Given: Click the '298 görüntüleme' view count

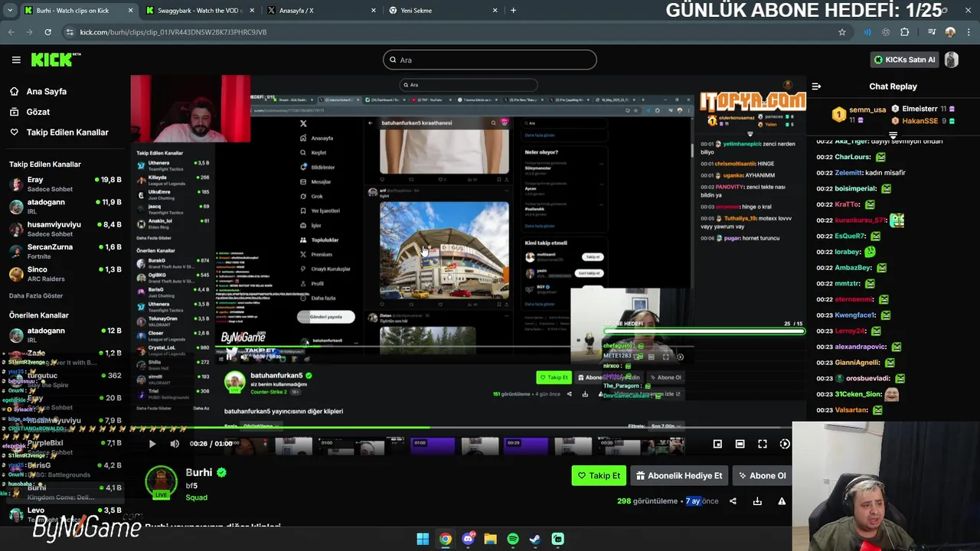Looking at the screenshot, I should pos(647,501).
